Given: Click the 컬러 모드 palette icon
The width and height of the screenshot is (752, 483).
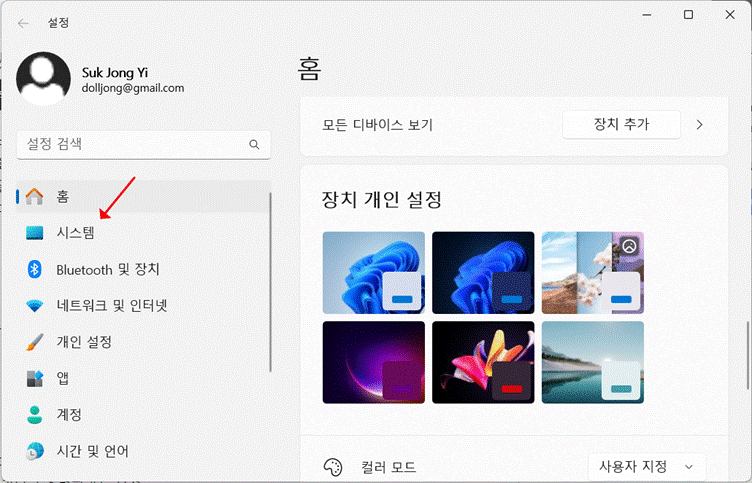Looking at the screenshot, I should pyautogui.click(x=333, y=467).
